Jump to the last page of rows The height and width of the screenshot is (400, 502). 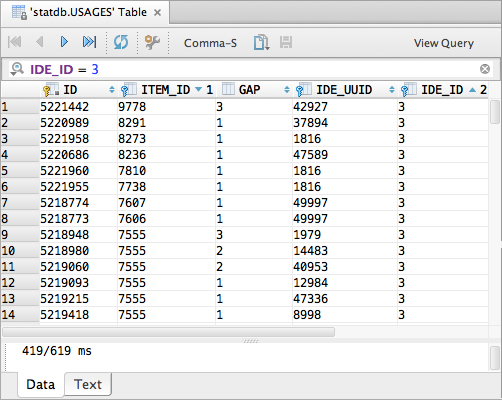pyautogui.click(x=89, y=42)
